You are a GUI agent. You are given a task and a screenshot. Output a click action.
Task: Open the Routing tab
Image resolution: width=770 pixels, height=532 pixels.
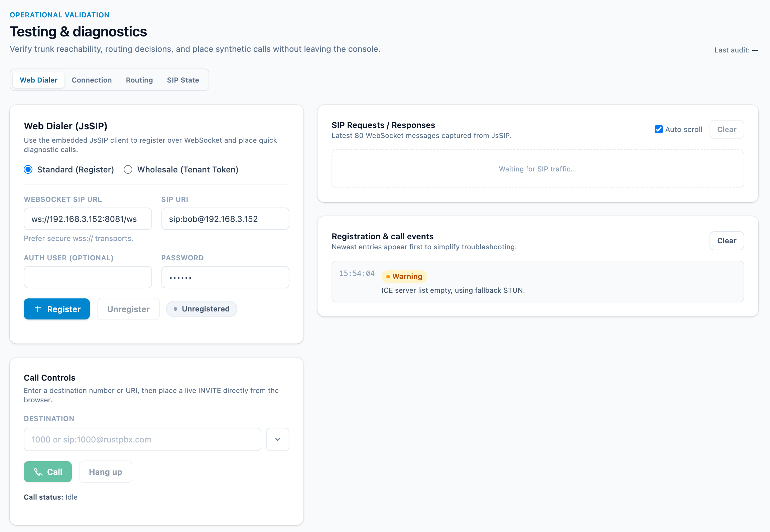139,80
